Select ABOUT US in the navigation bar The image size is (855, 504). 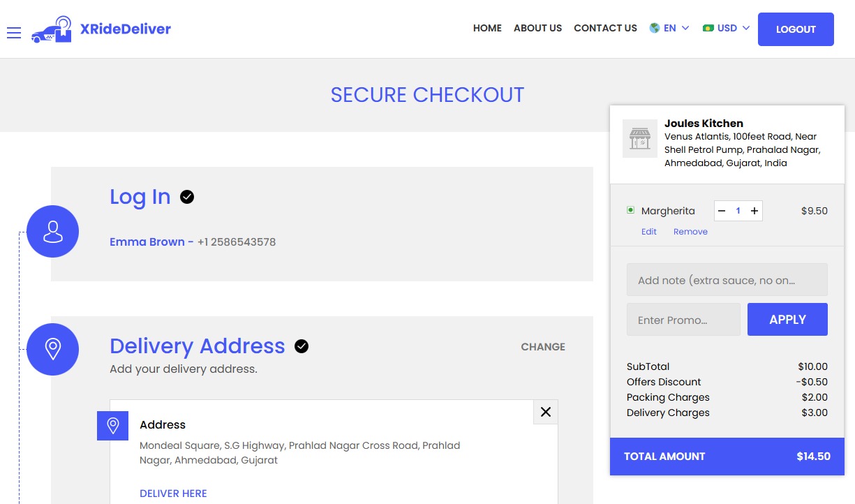click(537, 28)
